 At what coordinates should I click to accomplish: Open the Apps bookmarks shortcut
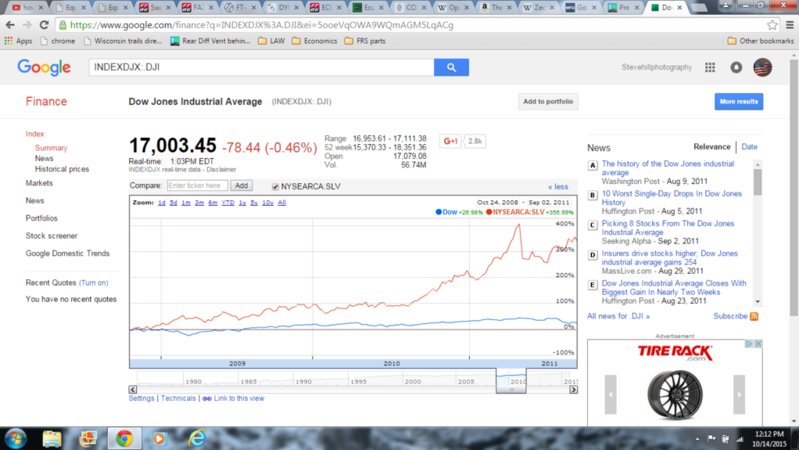point(18,41)
